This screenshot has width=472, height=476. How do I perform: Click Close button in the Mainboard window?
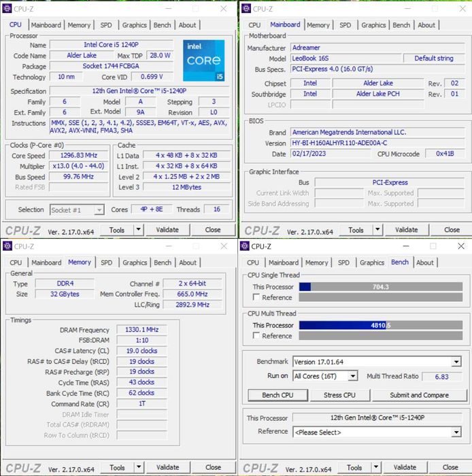(x=452, y=230)
